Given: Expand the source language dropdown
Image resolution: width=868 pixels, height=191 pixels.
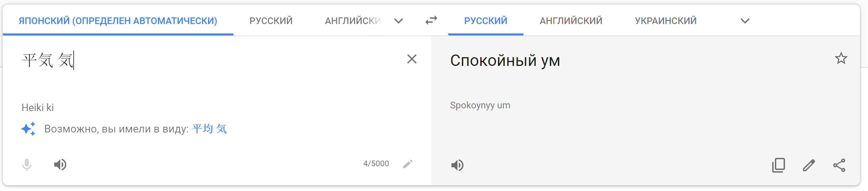Looking at the screenshot, I should click(398, 21).
